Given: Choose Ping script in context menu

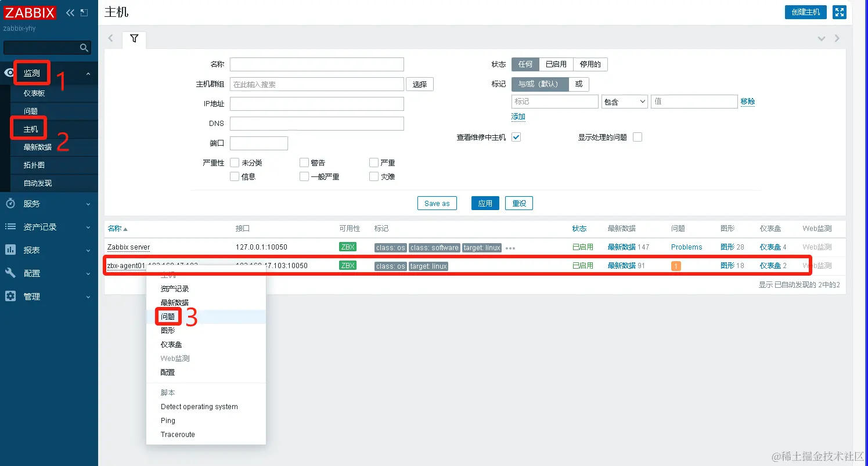Looking at the screenshot, I should [x=206, y=421].
